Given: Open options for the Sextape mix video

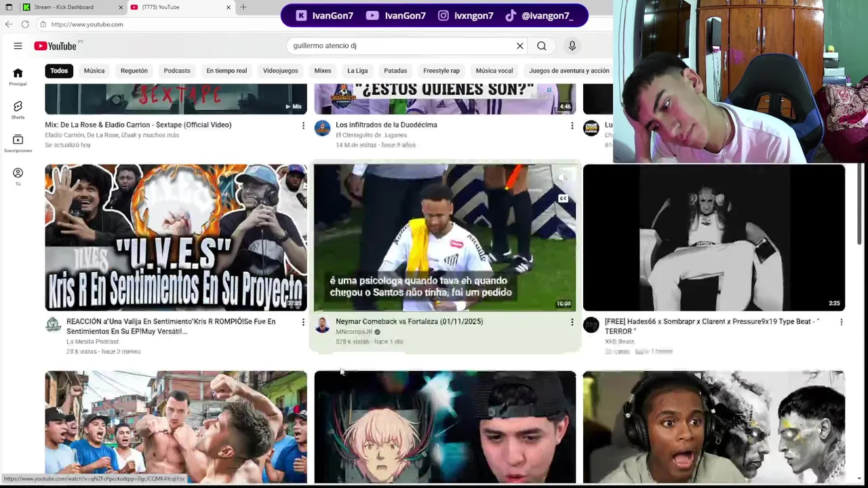Looking at the screenshot, I should (x=303, y=125).
